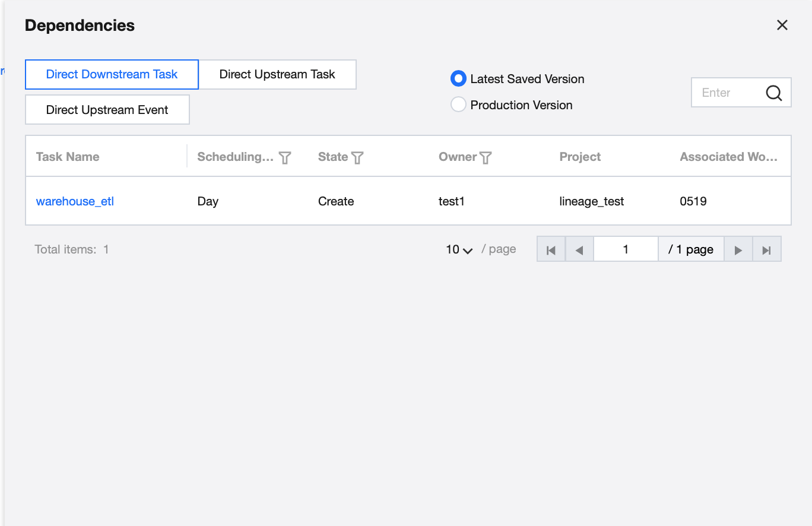Image resolution: width=812 pixels, height=526 pixels.
Task: Close the Dependencies dialog
Action: pyautogui.click(x=782, y=25)
